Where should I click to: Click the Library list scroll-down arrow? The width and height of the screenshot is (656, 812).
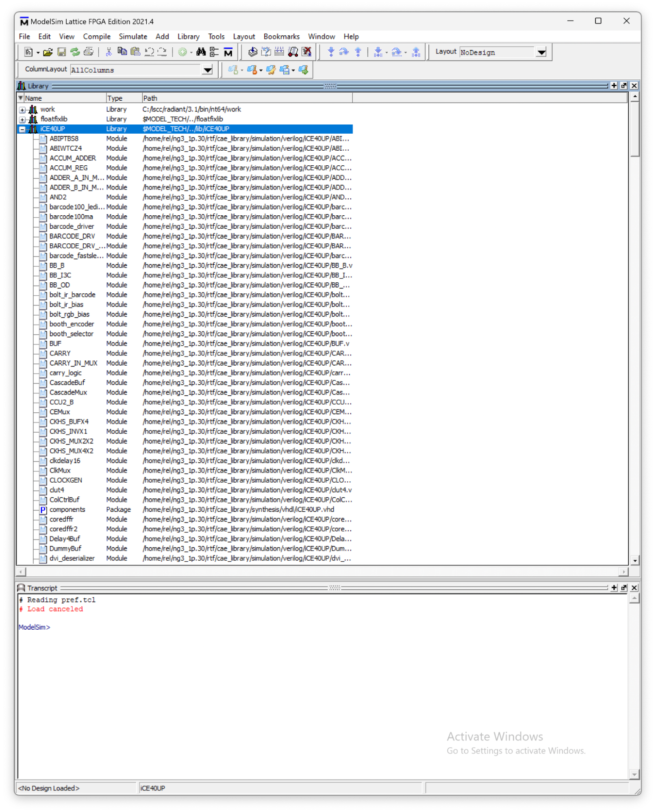(634, 561)
